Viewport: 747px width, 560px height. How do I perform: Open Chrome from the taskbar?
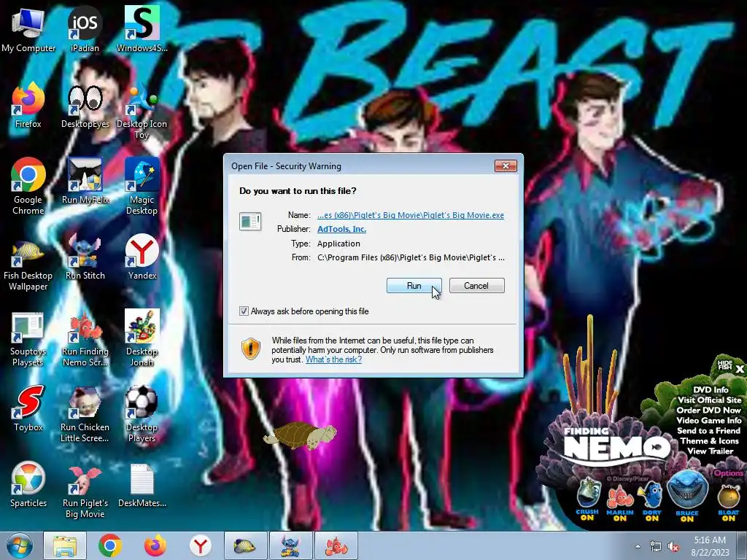(x=110, y=545)
